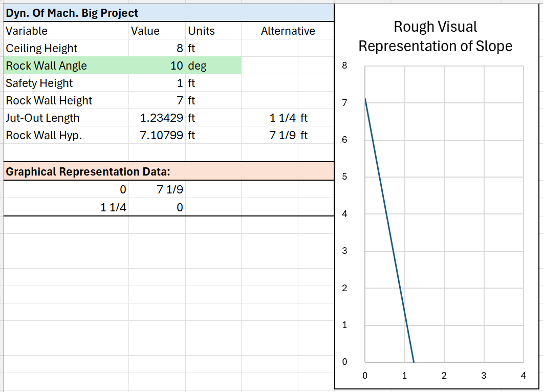Click the graph data cell '1 1/4'
The image size is (543, 392).
point(66,207)
